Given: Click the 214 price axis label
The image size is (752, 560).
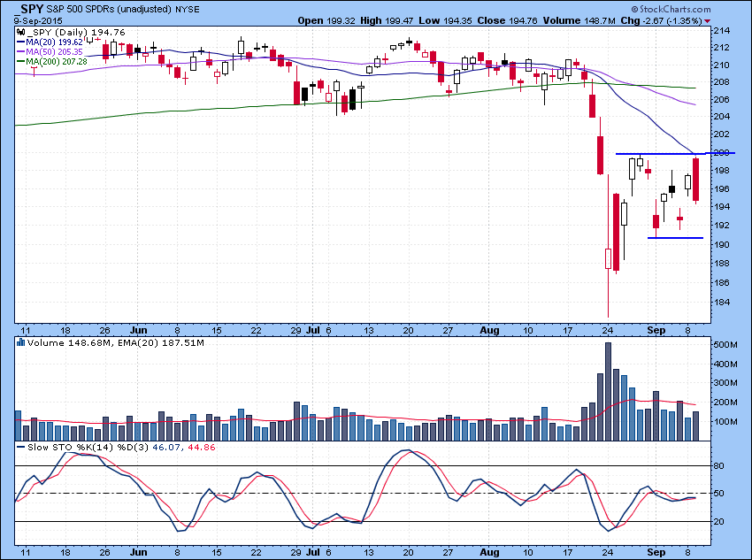Looking at the screenshot, I should 722,31.
